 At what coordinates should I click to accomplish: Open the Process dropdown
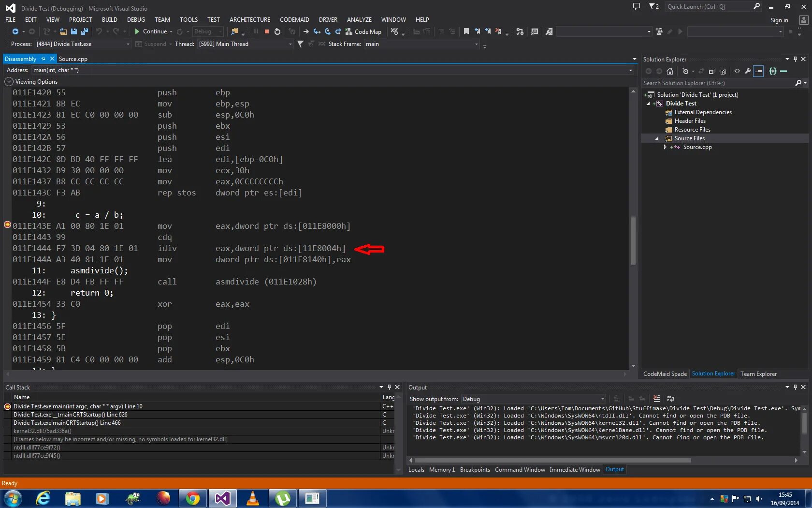[83, 44]
